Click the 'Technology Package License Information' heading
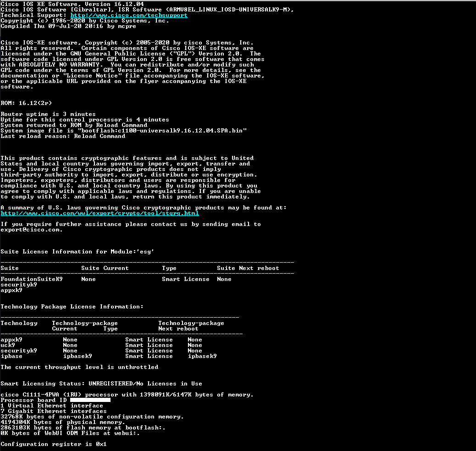The image size is (476, 451). [72, 307]
